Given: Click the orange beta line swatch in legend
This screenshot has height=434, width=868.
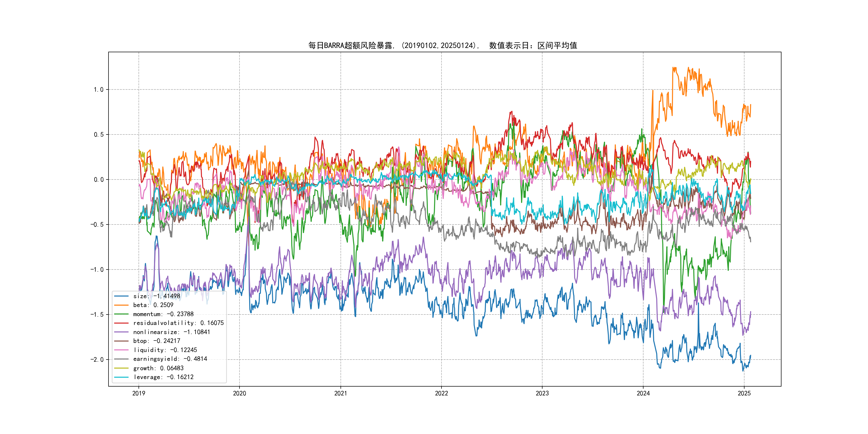Looking at the screenshot, I should pyautogui.click(x=121, y=305).
